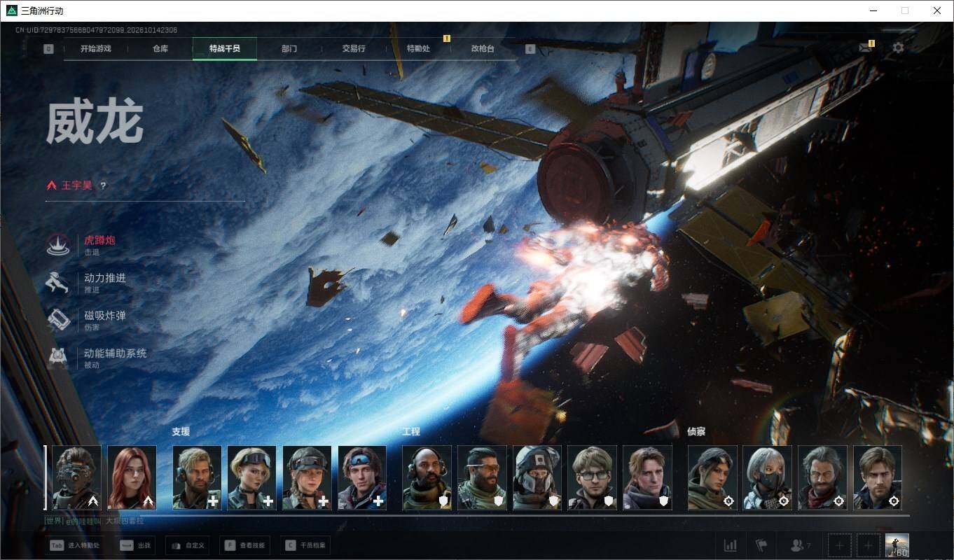Click the second empty squad slot plus
954x560 pixels.
pyautogui.click(x=869, y=545)
